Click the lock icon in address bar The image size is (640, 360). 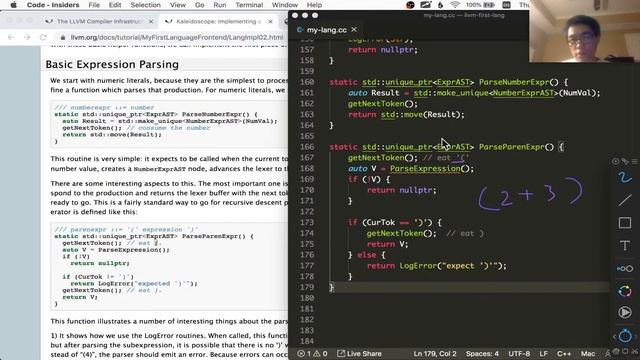[62, 37]
